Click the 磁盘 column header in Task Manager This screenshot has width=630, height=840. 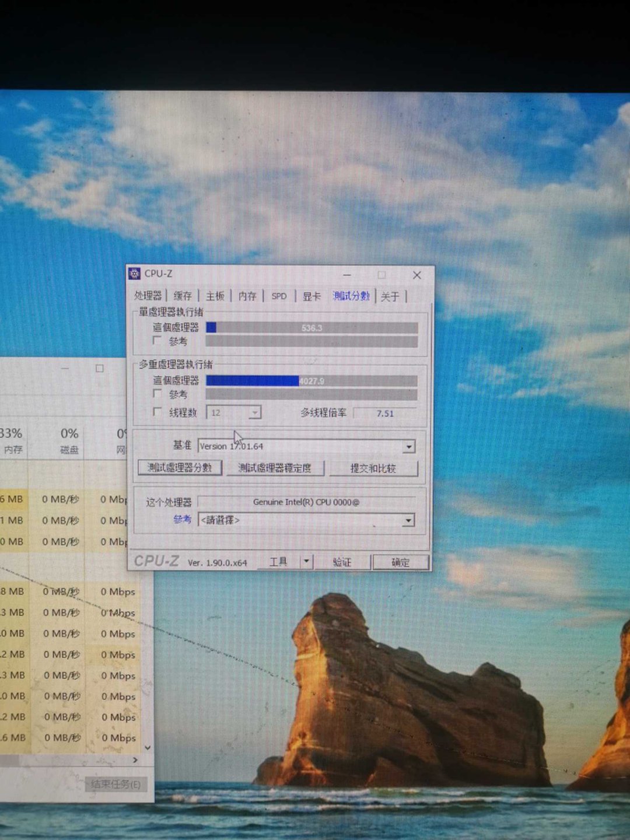point(69,440)
